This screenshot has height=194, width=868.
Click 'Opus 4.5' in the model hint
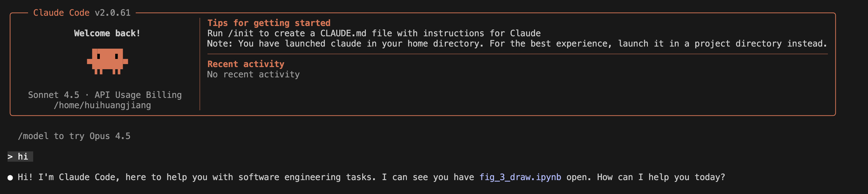[110, 136]
